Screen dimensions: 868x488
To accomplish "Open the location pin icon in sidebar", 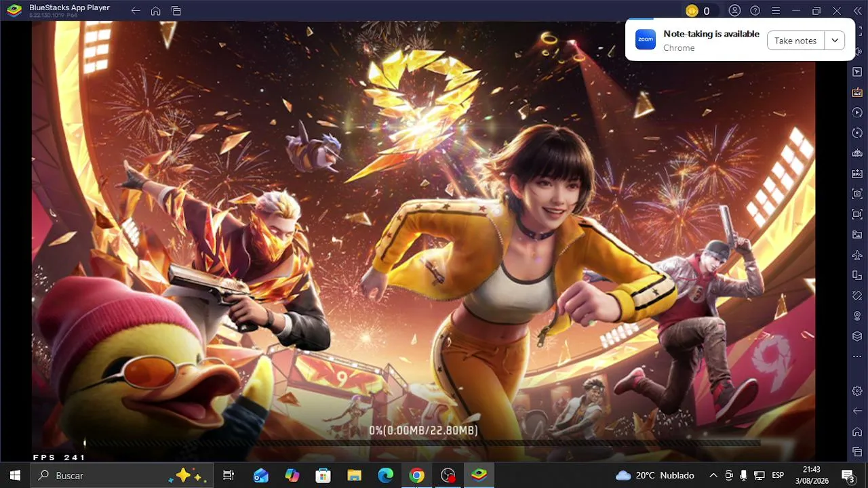I will point(857,316).
